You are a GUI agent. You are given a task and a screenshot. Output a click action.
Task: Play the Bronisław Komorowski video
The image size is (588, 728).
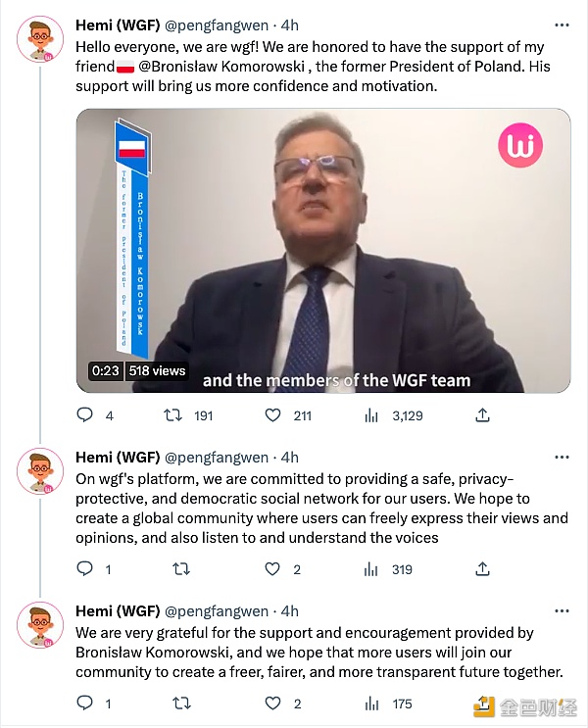pyautogui.click(x=323, y=250)
